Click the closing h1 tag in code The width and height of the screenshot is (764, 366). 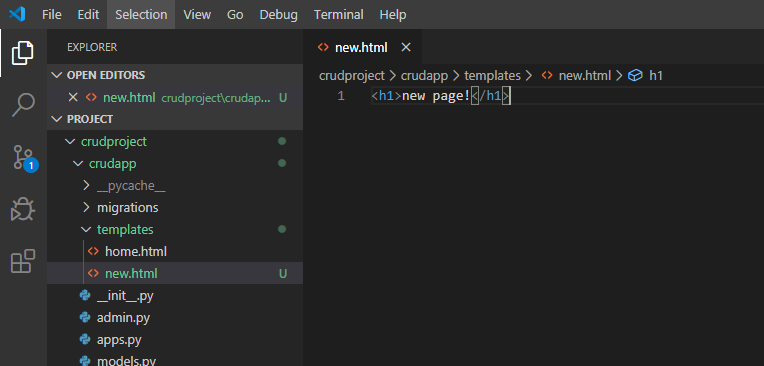pos(491,96)
